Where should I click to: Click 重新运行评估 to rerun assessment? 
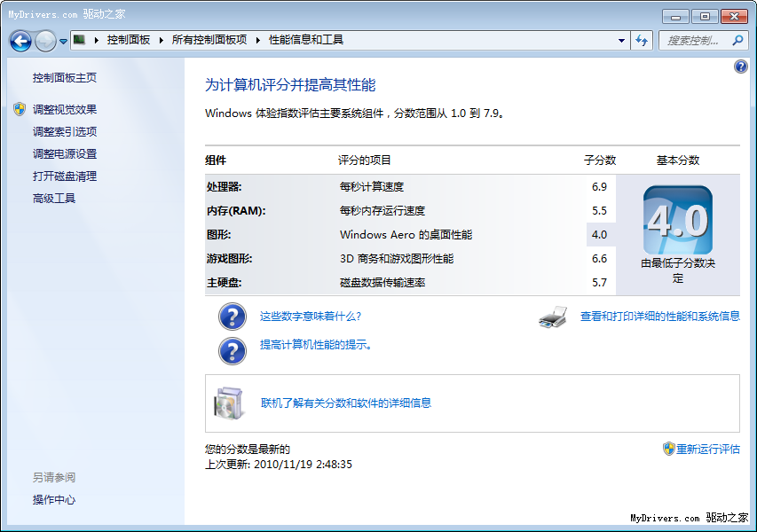(x=707, y=449)
